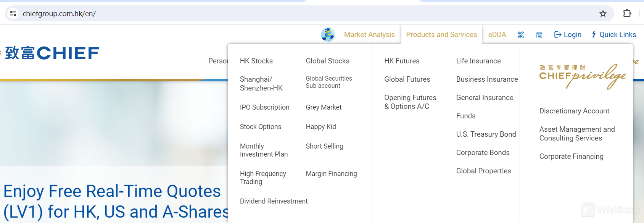The width and height of the screenshot is (644, 223).
Task: Bookmark this page with the star icon
Action: coord(603,13)
